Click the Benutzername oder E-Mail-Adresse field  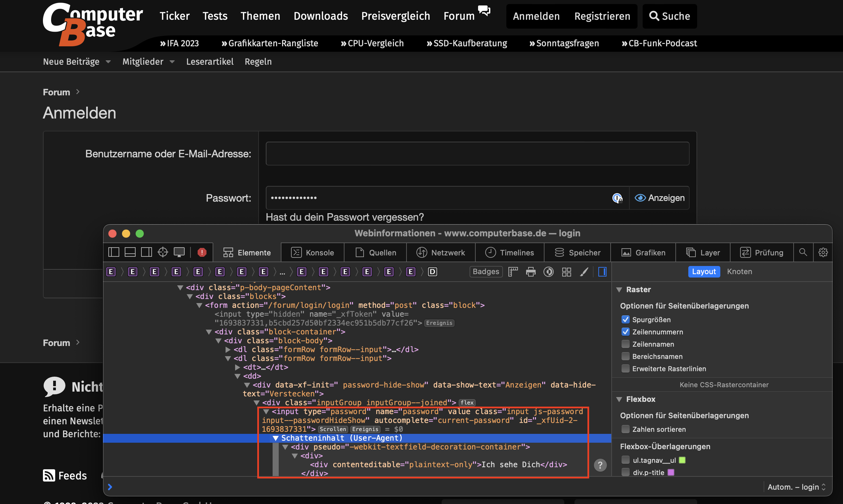(x=477, y=154)
